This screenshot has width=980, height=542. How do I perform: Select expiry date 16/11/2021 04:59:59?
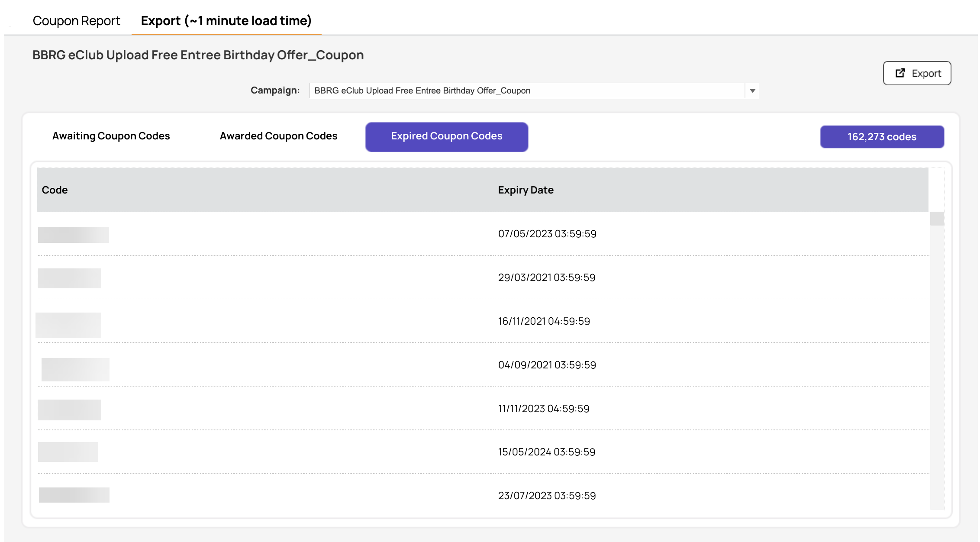(544, 321)
